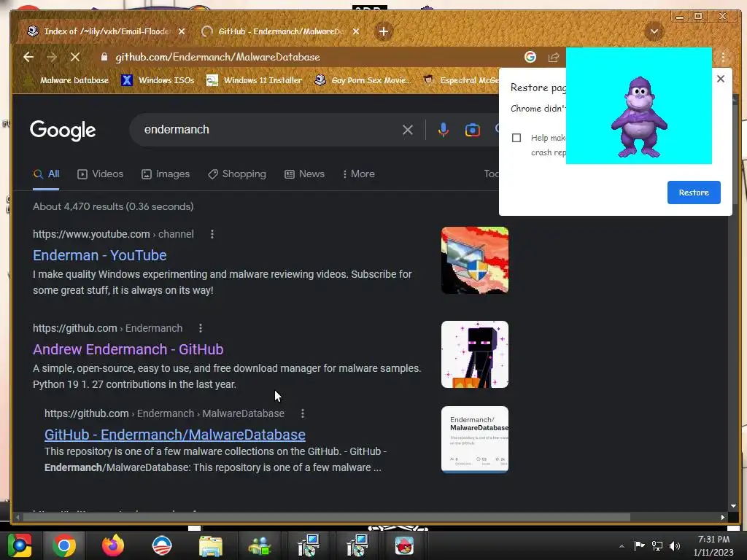Open the volume speaker tray icon
The width and height of the screenshot is (747, 560).
coord(675,545)
